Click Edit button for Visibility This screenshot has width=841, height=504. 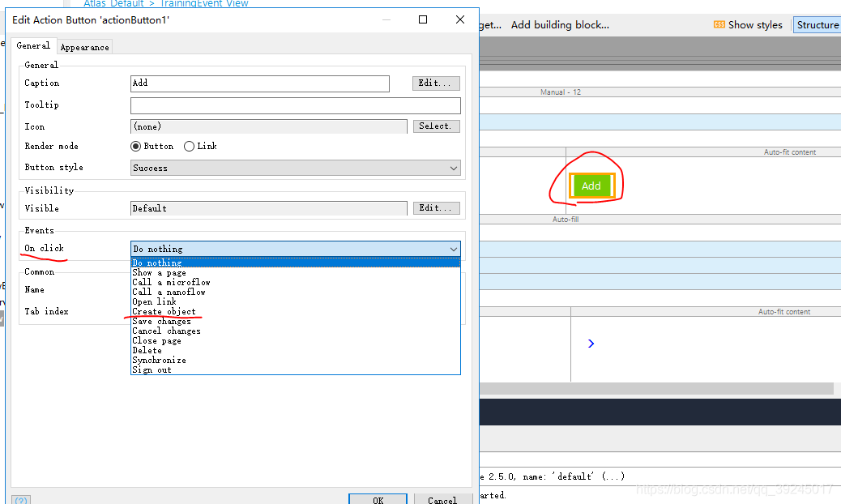(x=436, y=208)
